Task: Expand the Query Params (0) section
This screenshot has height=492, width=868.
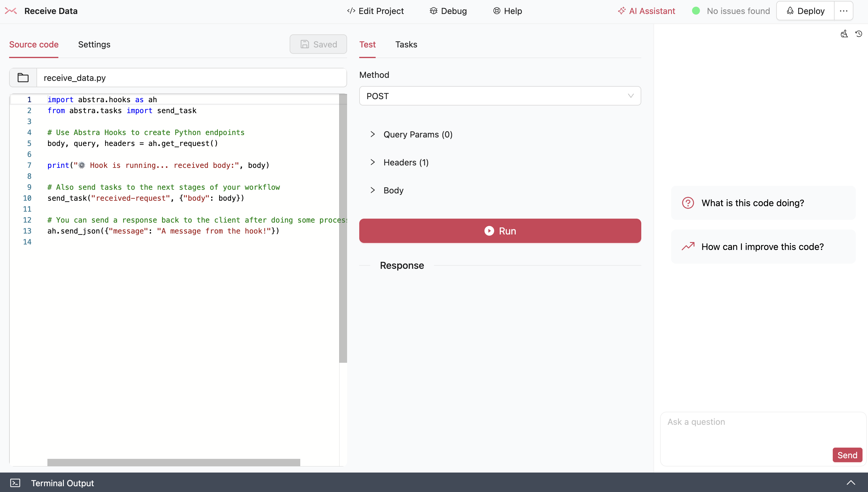Action: (x=412, y=134)
